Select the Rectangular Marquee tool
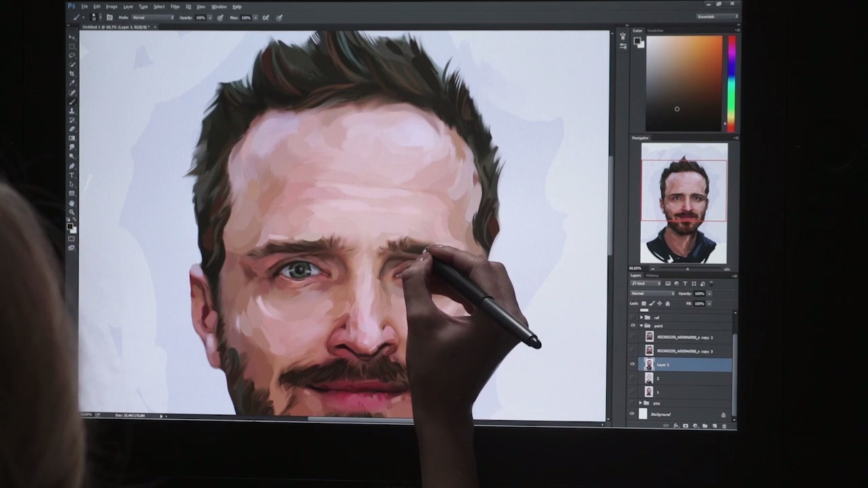 coord(72,46)
